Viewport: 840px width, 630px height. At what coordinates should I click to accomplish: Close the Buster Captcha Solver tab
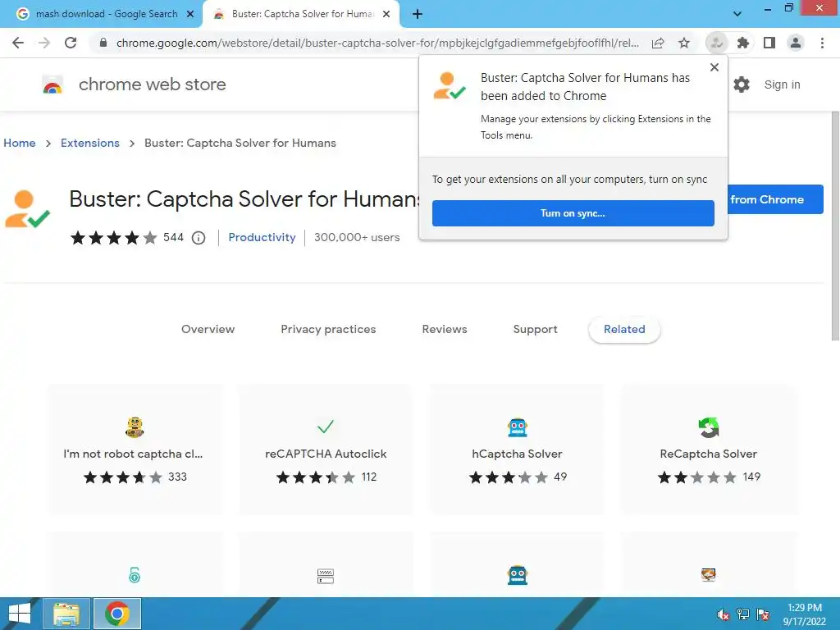click(x=386, y=15)
